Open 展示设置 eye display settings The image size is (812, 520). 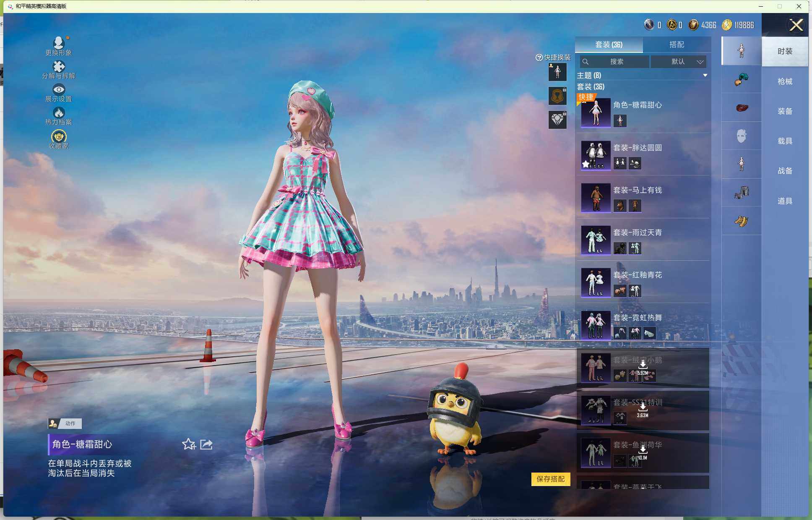(59, 89)
